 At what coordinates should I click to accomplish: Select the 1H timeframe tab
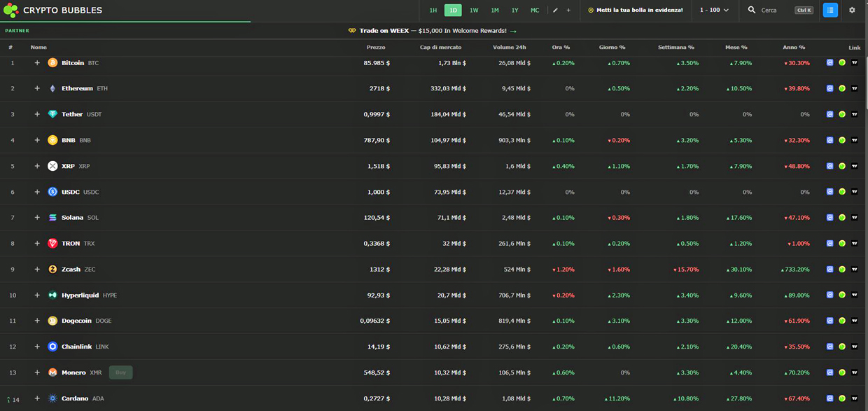pyautogui.click(x=433, y=11)
